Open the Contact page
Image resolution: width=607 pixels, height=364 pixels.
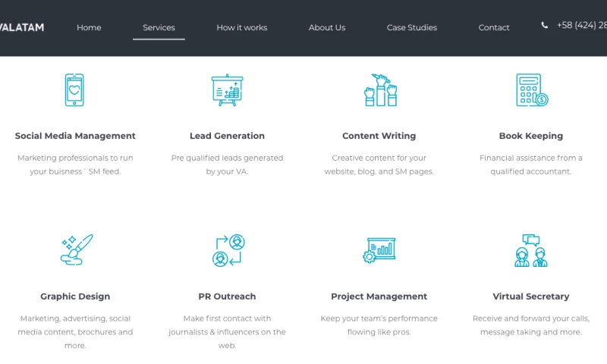click(494, 27)
